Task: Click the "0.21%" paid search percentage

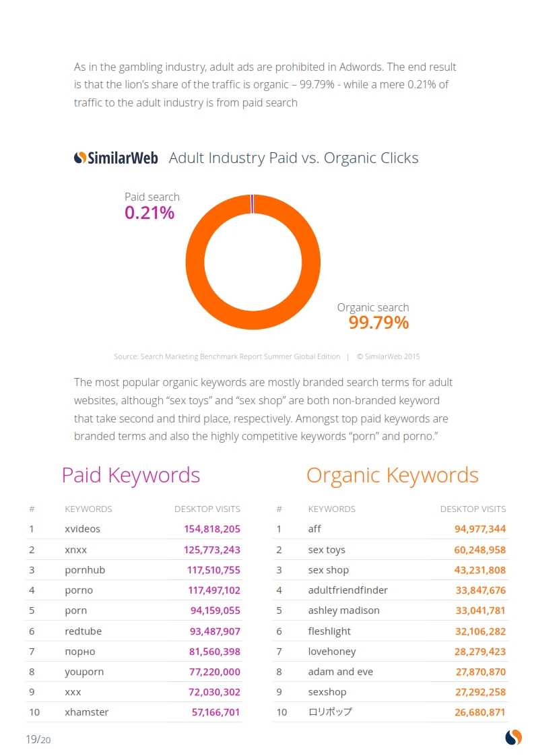Action: (x=149, y=213)
